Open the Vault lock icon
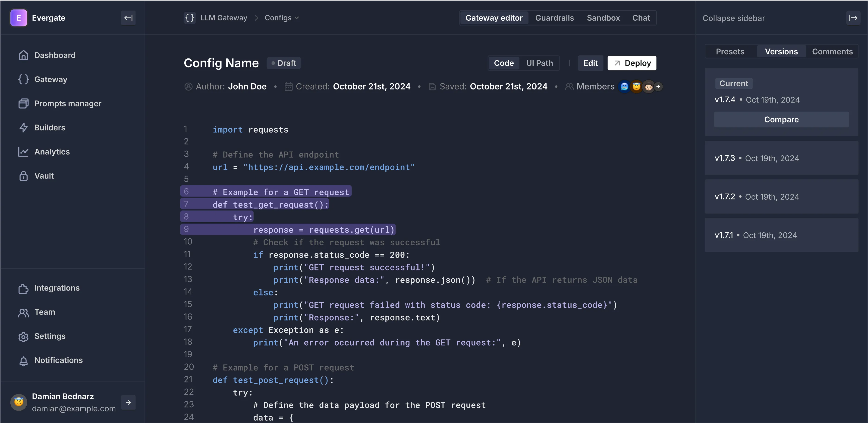Viewport: 868px width, 423px height. 23,176
